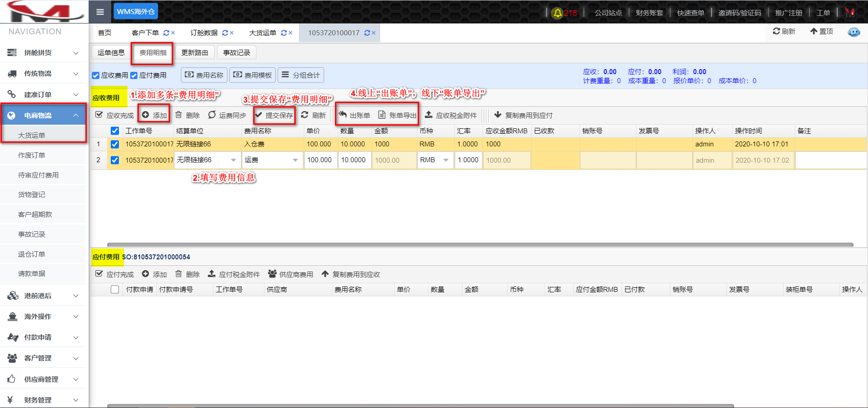Screen dimensions: 868x408
Task: Click 删除 in the payable toolbar
Action: (x=188, y=274)
